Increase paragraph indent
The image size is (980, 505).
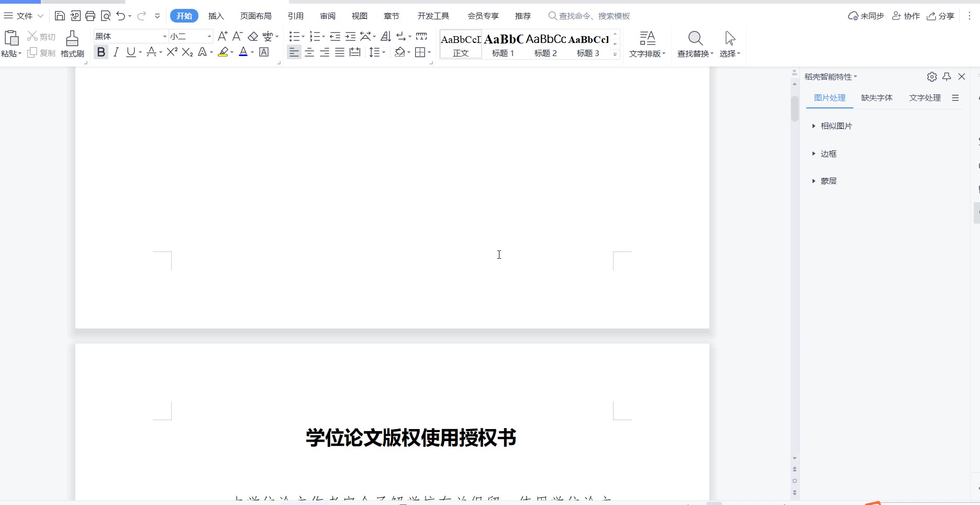[351, 36]
